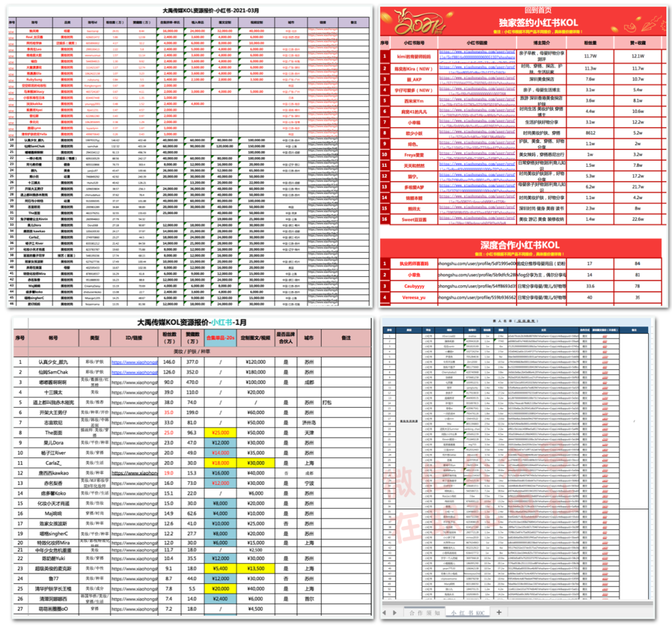Select the yellow ¥18,000 cell in CarlaZ_ row

click(x=220, y=463)
